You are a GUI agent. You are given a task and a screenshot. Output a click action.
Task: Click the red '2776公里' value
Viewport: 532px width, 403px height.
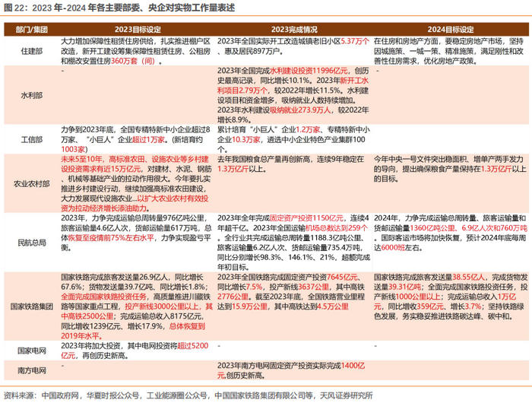(x=233, y=297)
